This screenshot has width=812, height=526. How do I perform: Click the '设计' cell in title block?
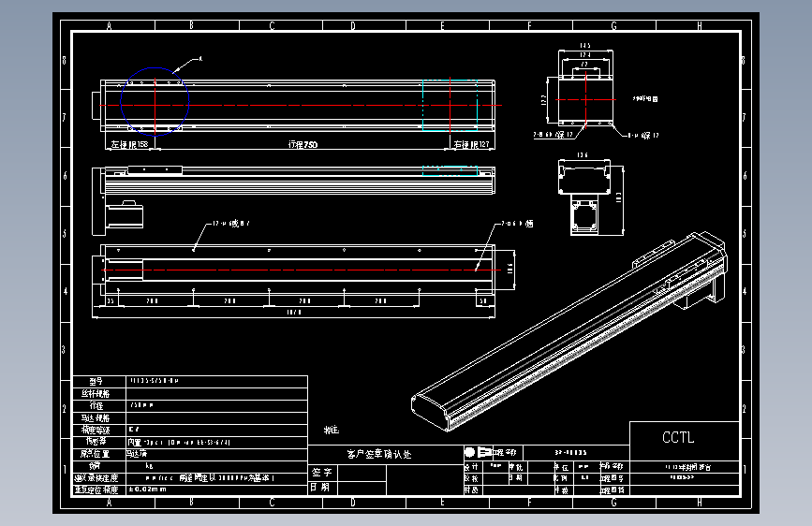click(471, 467)
